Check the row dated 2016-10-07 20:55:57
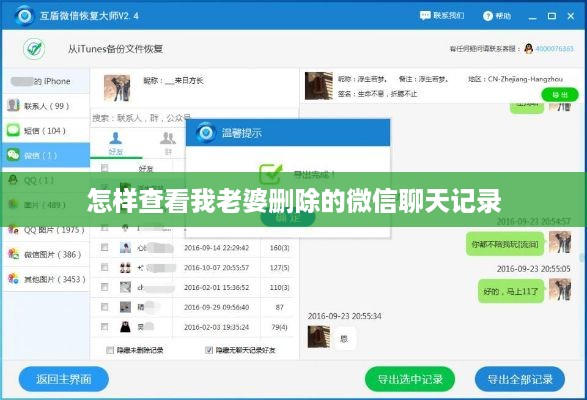This screenshot has width=587, height=400. coord(104,267)
